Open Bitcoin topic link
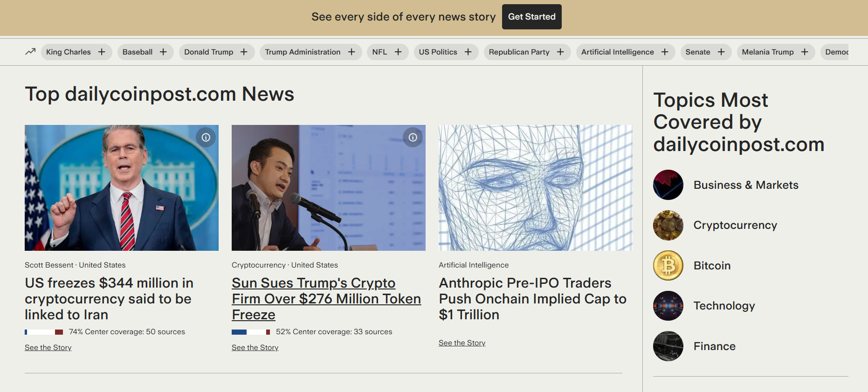This screenshot has width=868, height=392. (712, 266)
